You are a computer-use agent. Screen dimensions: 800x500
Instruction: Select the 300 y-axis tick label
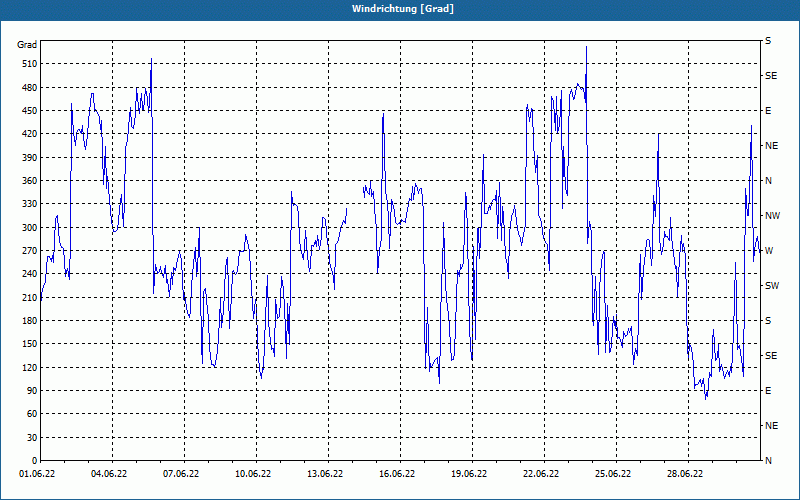tap(30, 228)
